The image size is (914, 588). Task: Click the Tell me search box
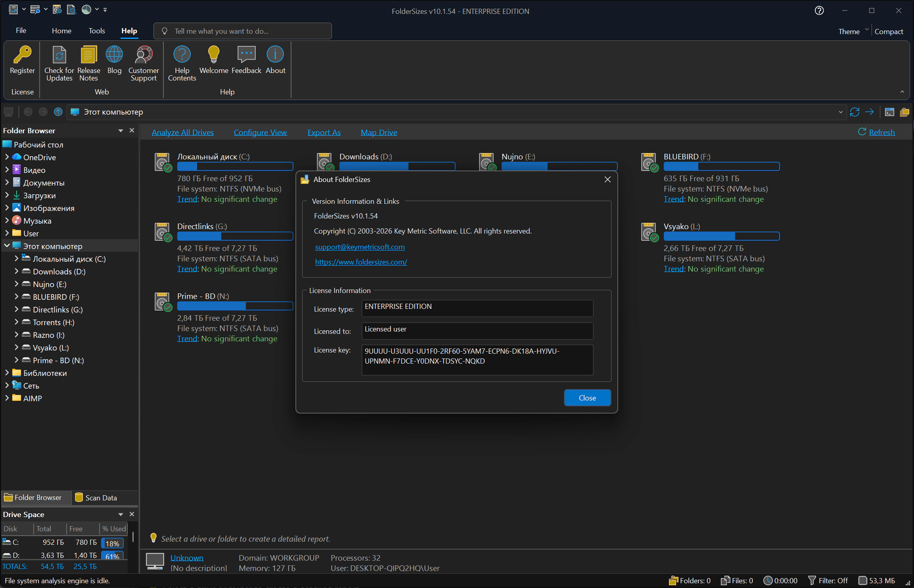(243, 31)
